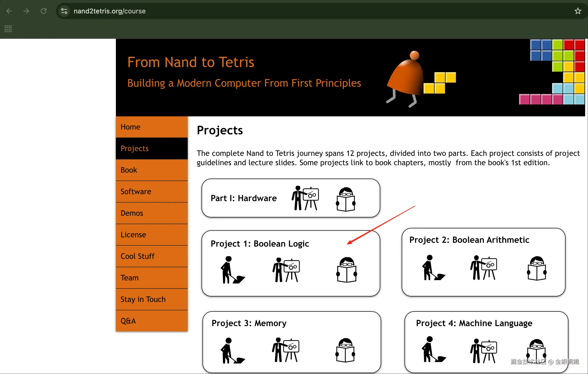Open Project 1 lecture slides presenter icon
588x374 pixels.
(x=286, y=270)
